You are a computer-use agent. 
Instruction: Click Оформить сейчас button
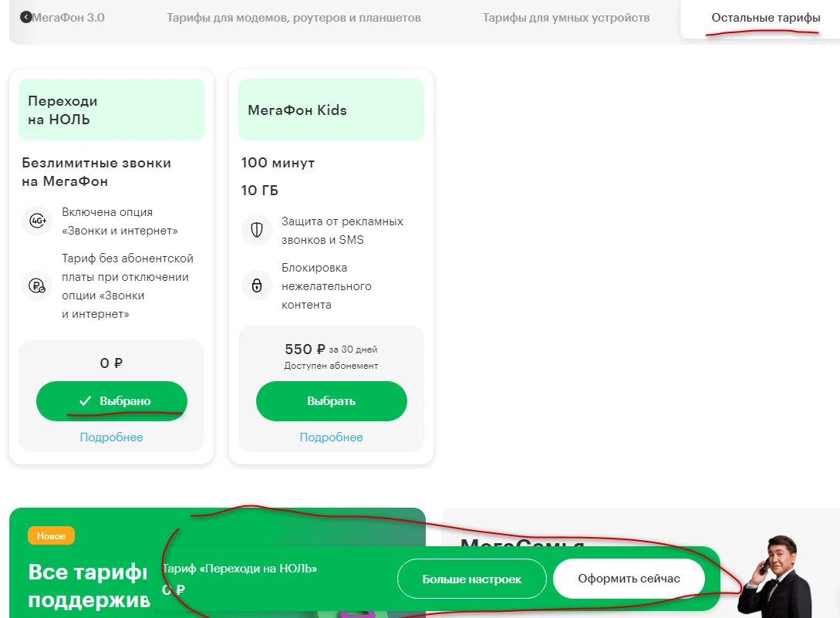[x=629, y=579]
